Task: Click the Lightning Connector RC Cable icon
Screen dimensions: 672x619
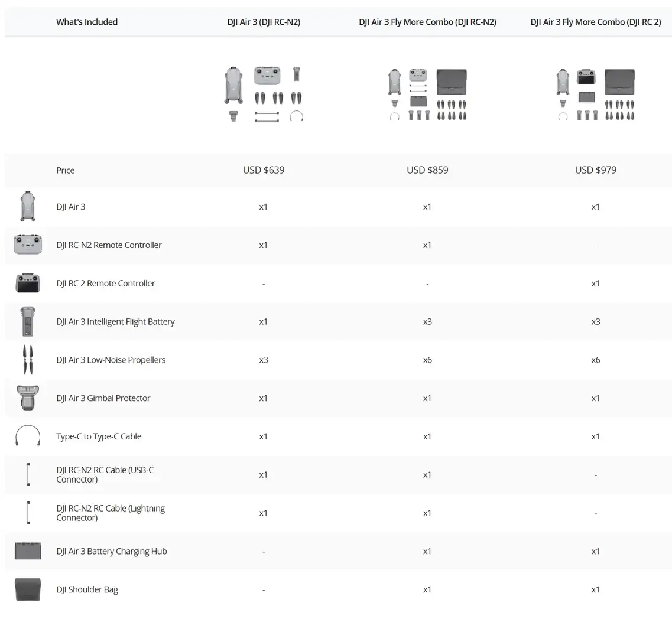Action: coord(28,513)
